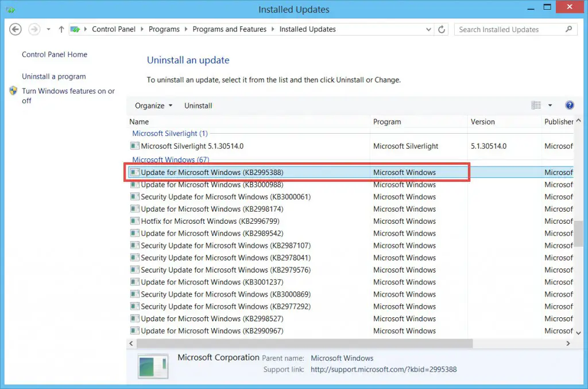The image size is (588, 389).
Task: Open Turn Windows features on or off
Action: (x=68, y=96)
